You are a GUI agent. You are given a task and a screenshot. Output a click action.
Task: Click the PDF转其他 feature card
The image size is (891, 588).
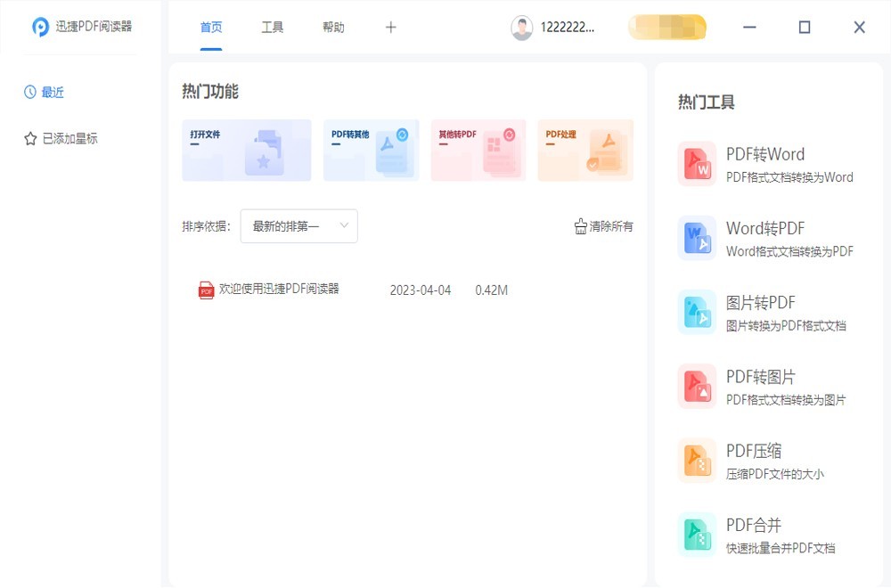(371, 151)
